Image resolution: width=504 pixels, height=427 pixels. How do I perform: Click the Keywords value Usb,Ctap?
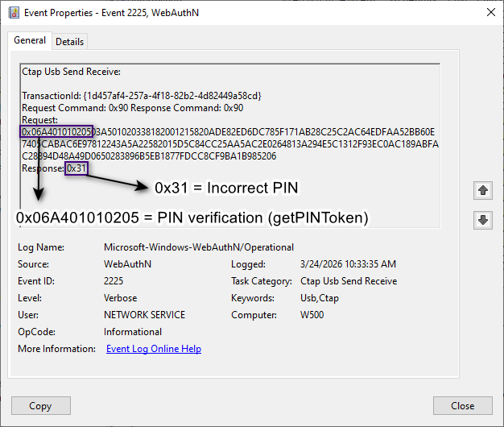tap(320, 298)
